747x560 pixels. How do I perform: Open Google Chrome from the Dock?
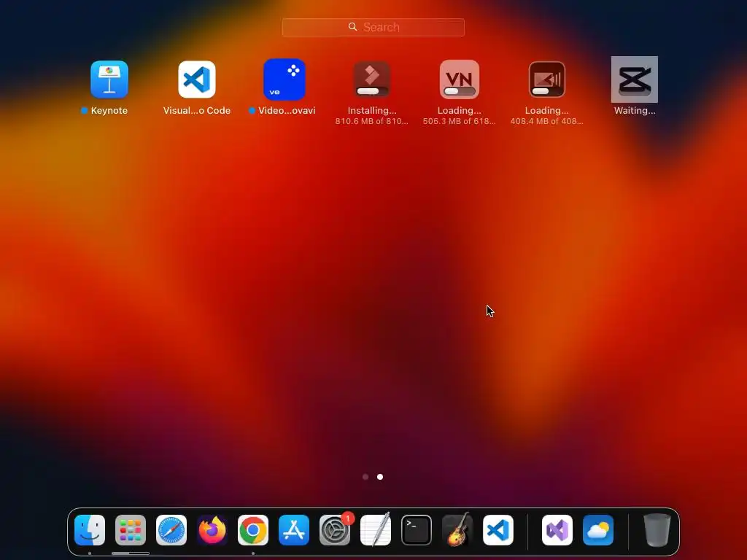pyautogui.click(x=253, y=530)
